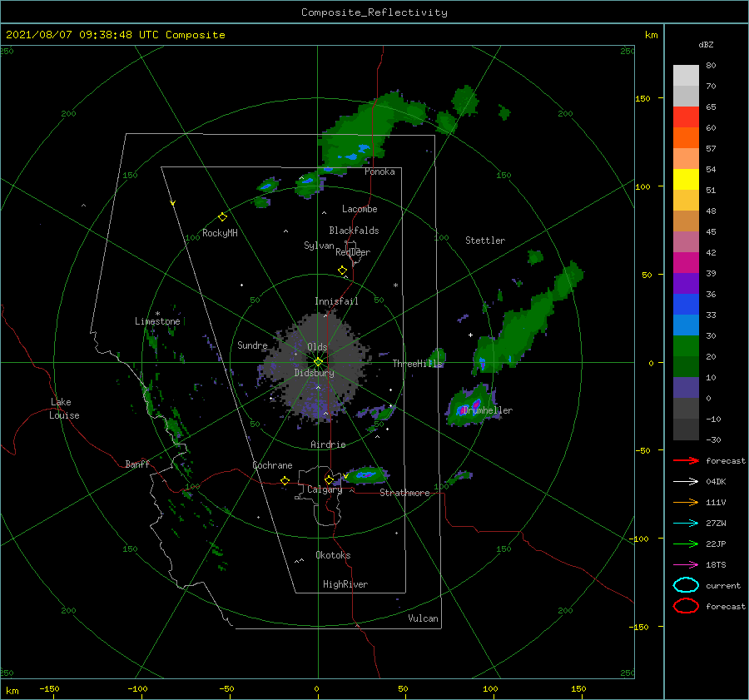This screenshot has height=700, width=749.
Task: Click the yellow diamond marker below RedDeer
Action: (343, 271)
